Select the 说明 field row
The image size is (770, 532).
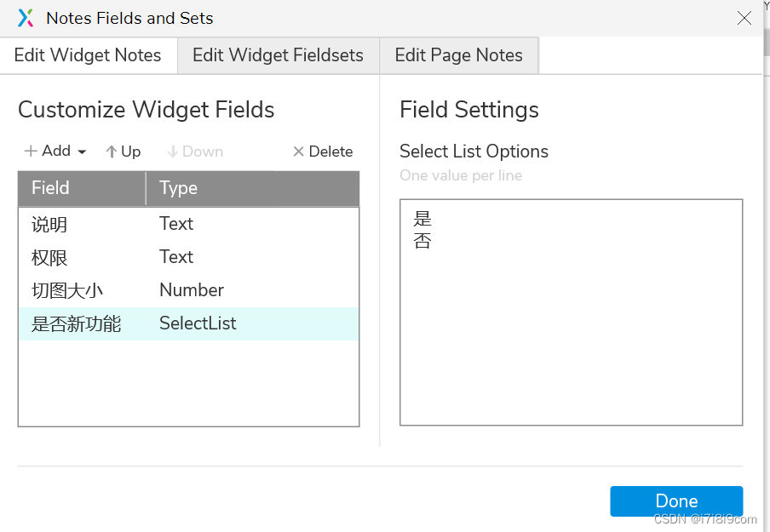(188, 224)
